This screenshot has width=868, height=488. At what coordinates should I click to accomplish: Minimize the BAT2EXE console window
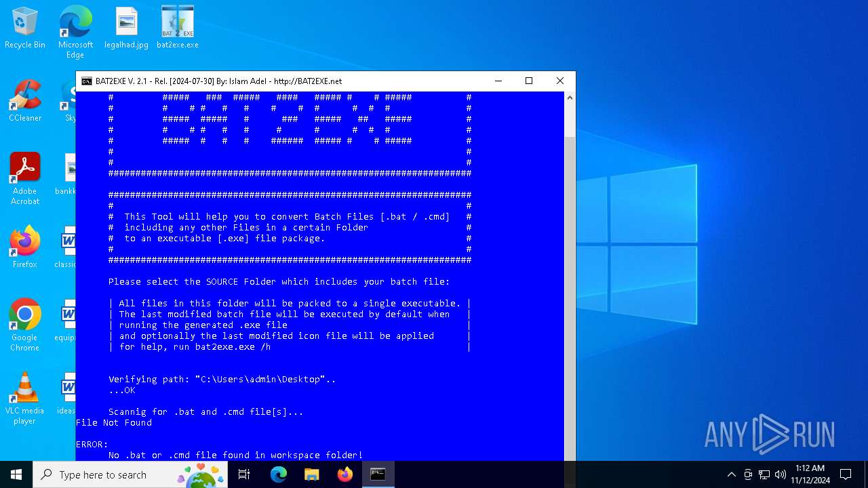tap(498, 81)
